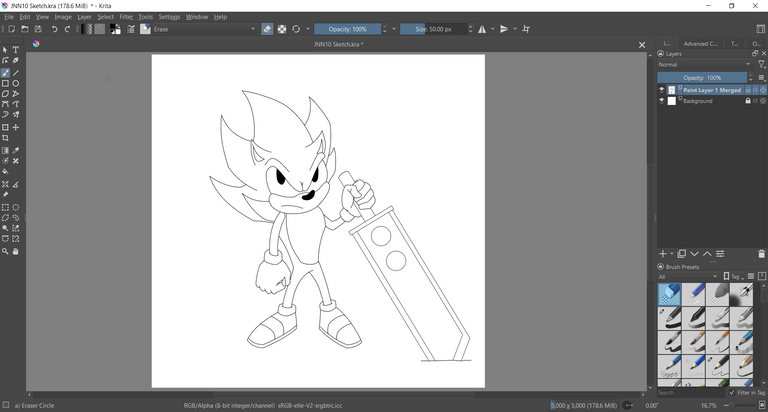Select the Gradient tool

click(x=5, y=150)
